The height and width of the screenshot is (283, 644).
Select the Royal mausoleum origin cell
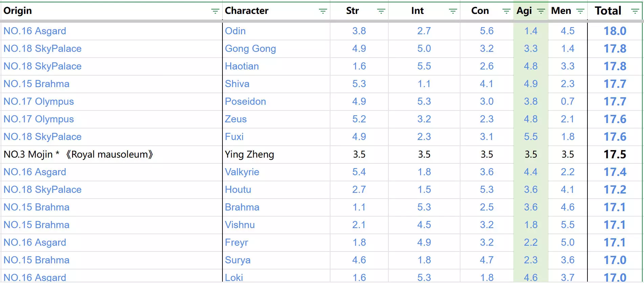(x=78, y=154)
